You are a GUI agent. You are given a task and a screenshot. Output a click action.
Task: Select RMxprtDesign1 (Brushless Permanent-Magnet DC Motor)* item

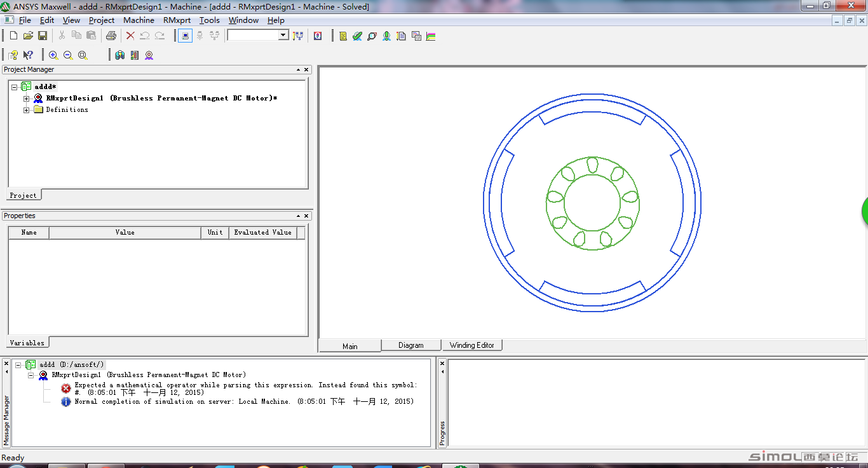(x=161, y=99)
